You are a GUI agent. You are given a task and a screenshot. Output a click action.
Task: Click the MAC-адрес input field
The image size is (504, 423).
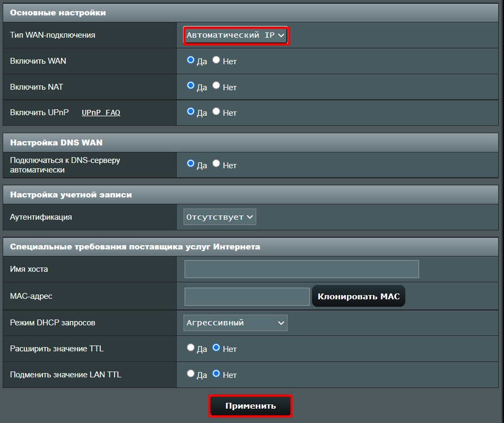click(247, 297)
